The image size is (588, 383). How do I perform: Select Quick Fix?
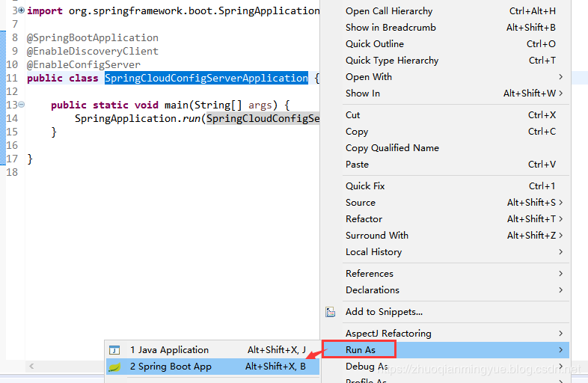point(446,186)
